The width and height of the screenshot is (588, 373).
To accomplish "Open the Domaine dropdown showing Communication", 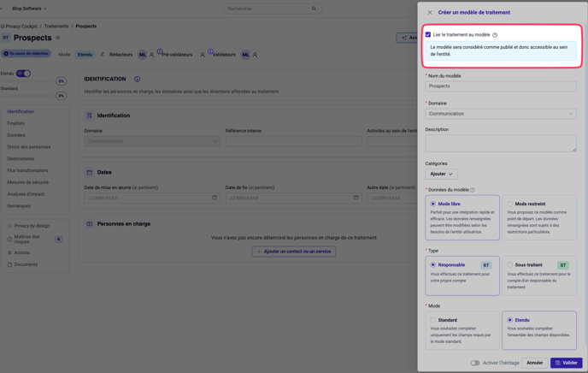I will pyautogui.click(x=501, y=114).
